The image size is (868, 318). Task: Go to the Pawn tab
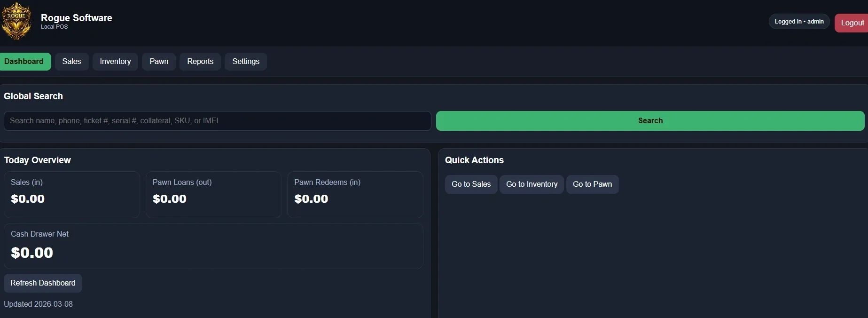(159, 62)
